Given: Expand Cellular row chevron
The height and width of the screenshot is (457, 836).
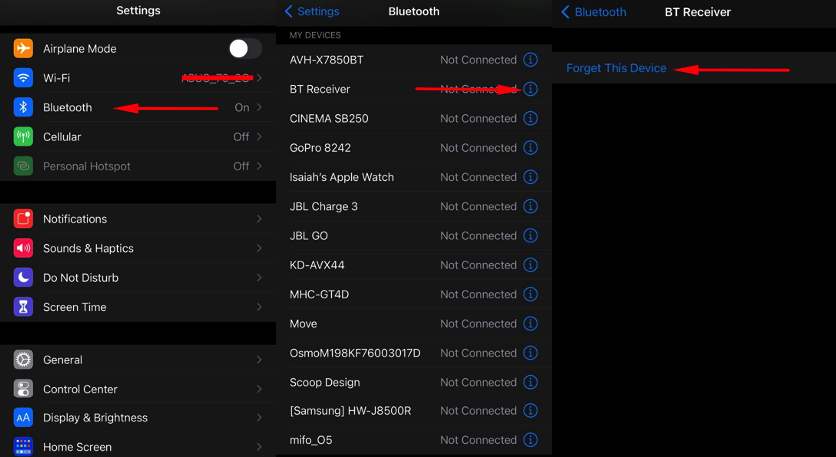Looking at the screenshot, I should [259, 137].
